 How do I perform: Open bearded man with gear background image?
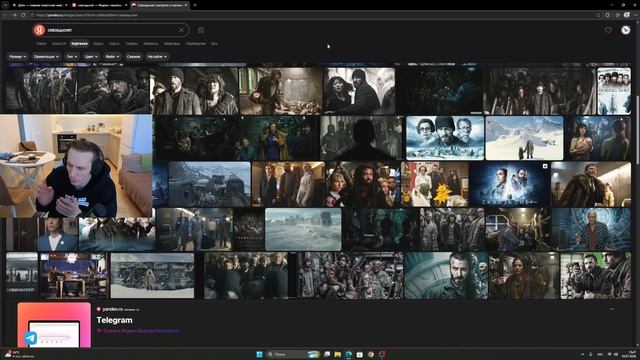[446, 276]
